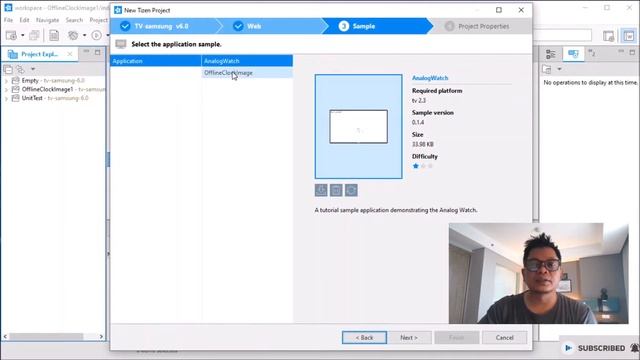640x360 pixels.
Task: Open the Progress panel view menu arrow
Action: pyautogui.click(x=559, y=69)
